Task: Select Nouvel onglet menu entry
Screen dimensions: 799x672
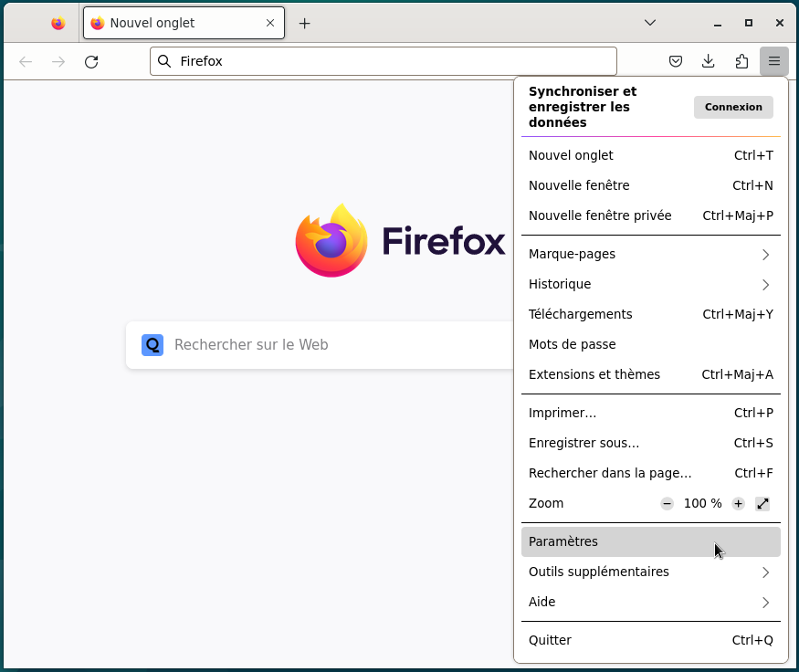Action: pos(651,155)
